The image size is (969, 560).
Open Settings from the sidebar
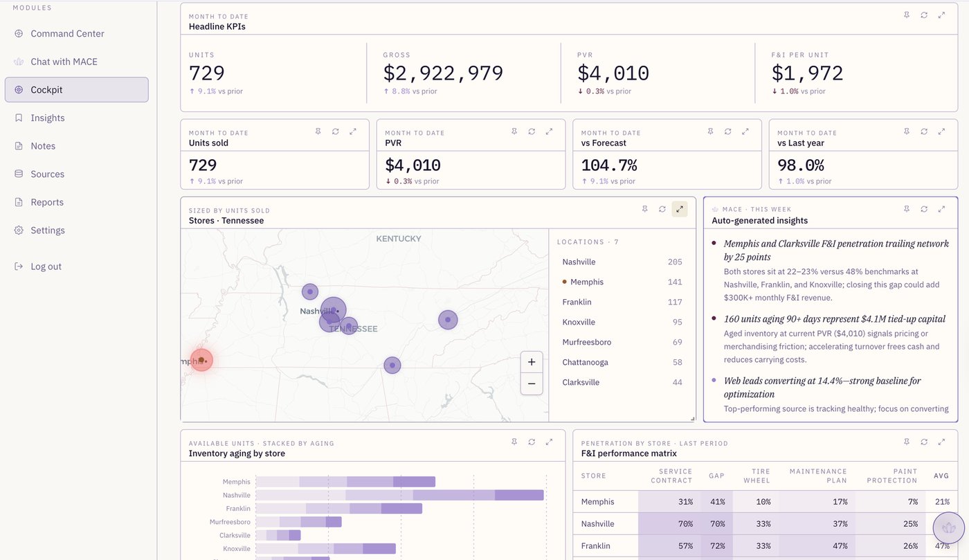tap(76, 231)
